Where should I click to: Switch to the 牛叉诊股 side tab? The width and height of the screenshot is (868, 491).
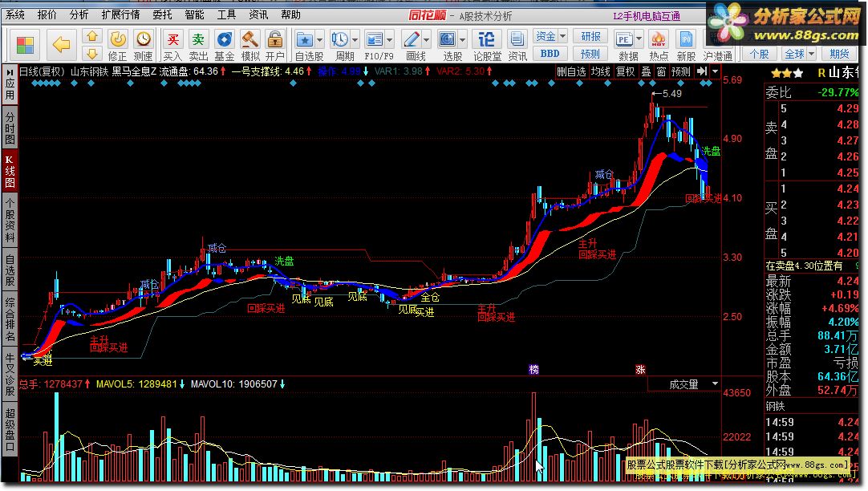[10, 375]
